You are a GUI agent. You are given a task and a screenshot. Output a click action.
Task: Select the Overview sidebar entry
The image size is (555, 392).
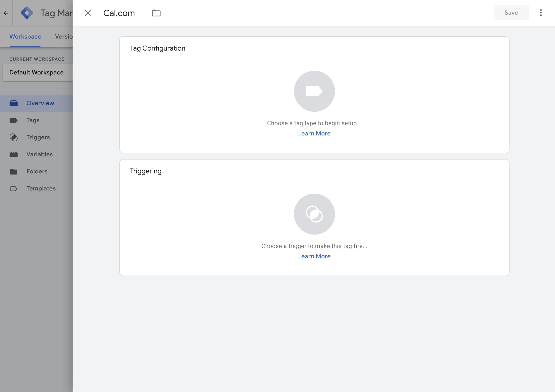(x=40, y=103)
